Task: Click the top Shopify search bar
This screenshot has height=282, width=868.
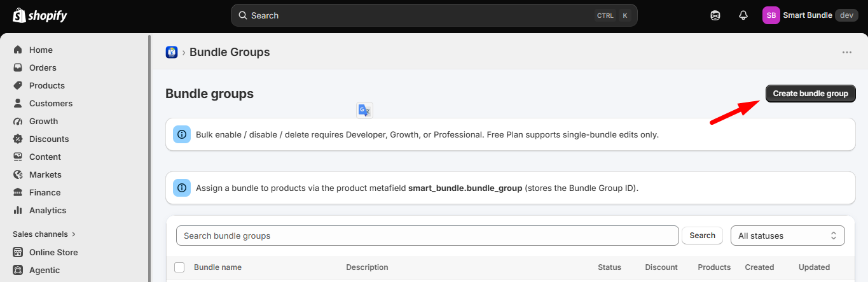Action: pyautogui.click(x=434, y=15)
